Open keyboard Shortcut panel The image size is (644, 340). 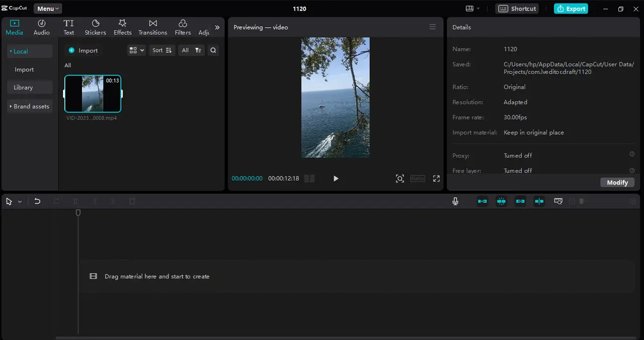[517, 9]
